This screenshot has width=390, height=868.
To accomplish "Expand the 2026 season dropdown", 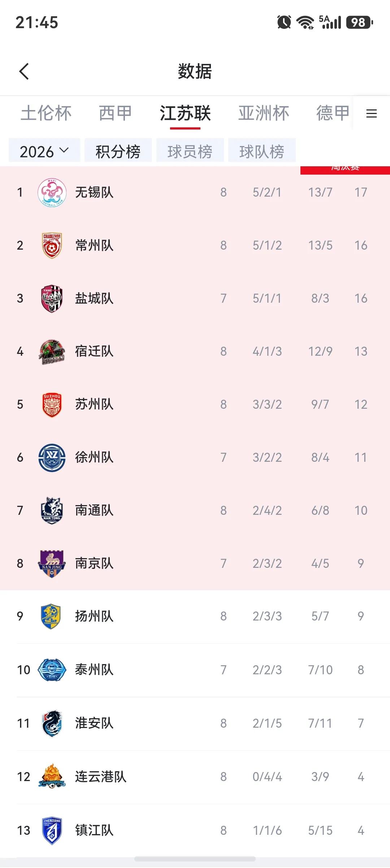I will (44, 151).
